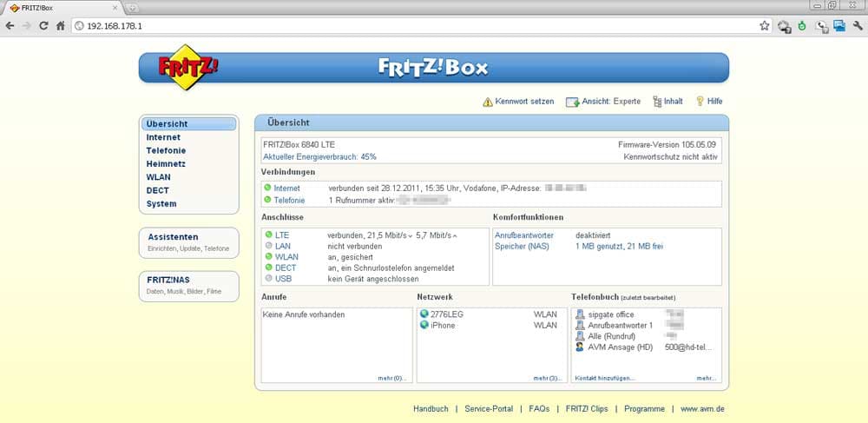868x423 pixels.
Task: Open the Übersicht menu item
Action: pos(188,124)
